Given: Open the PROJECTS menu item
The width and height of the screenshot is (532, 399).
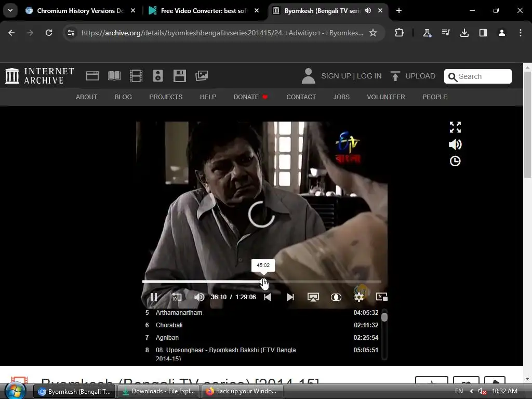Looking at the screenshot, I should (x=166, y=97).
